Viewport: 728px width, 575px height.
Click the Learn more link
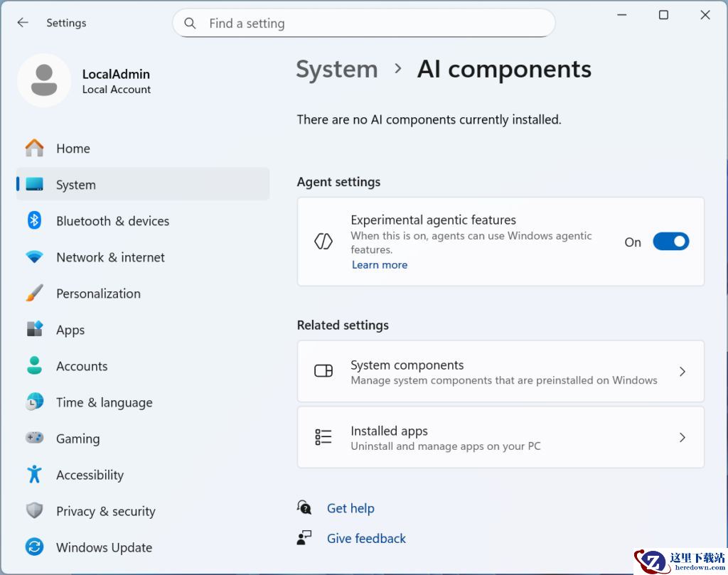click(x=380, y=264)
